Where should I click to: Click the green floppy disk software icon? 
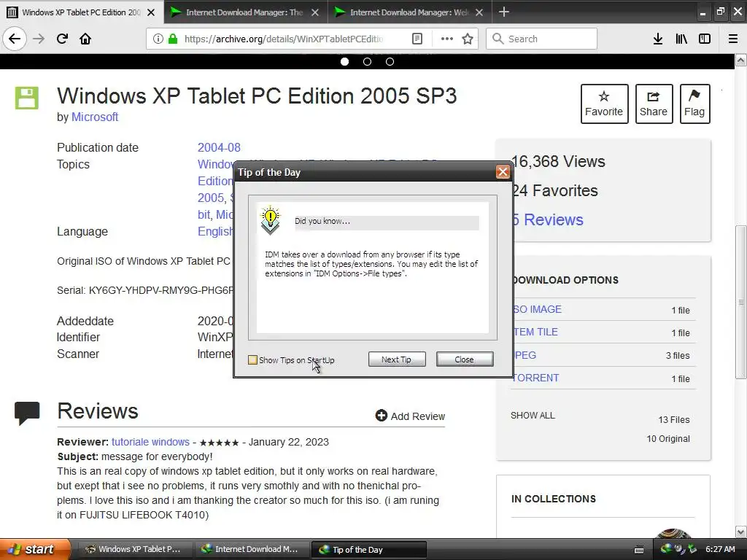click(x=27, y=98)
